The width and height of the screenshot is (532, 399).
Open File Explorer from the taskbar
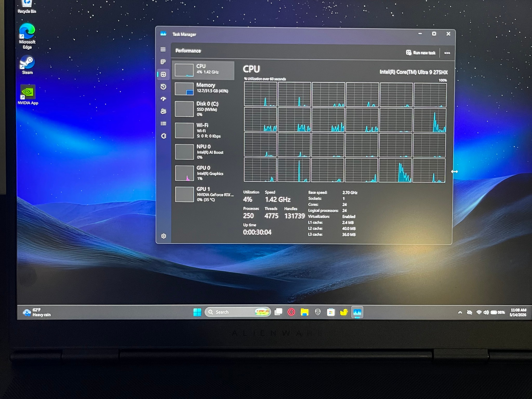(x=304, y=312)
